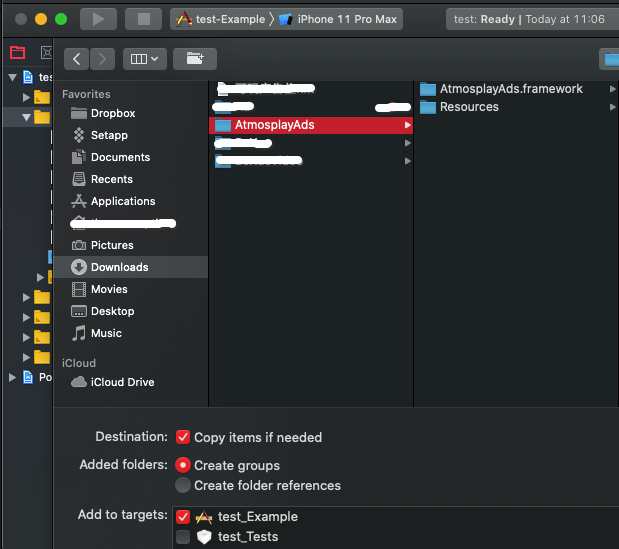Screen dimensions: 619x549
Task: Select the Create groups radio button
Action: (183, 465)
